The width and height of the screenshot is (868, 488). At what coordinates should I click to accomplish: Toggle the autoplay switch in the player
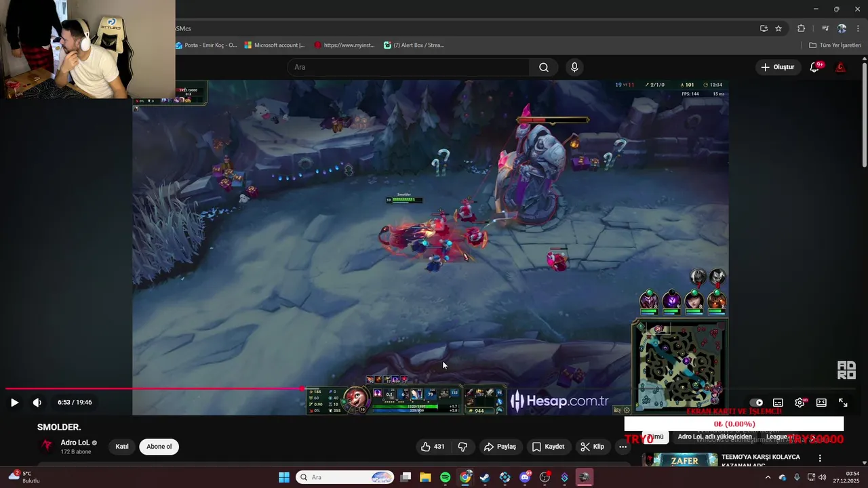pyautogui.click(x=756, y=403)
